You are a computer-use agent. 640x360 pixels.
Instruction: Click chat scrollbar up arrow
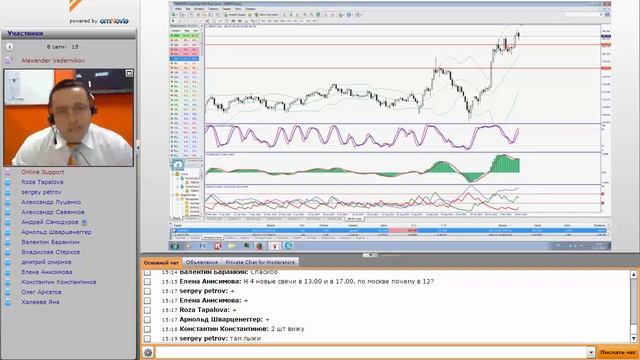coord(633,275)
